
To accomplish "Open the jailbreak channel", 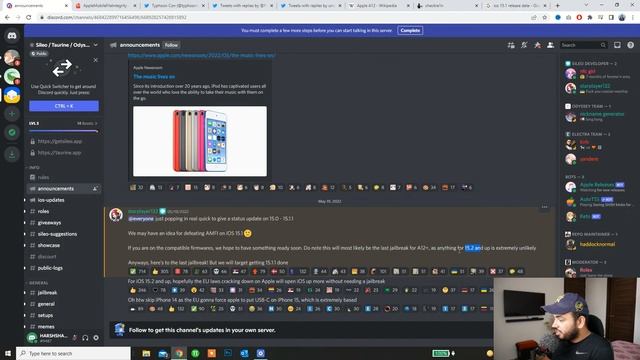I will [63, 293].
